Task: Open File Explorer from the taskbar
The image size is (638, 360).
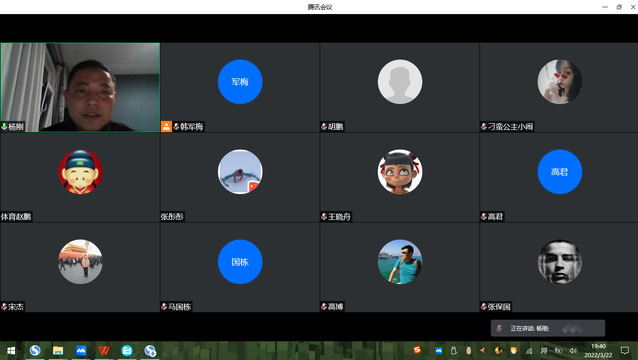Action: pos(58,350)
